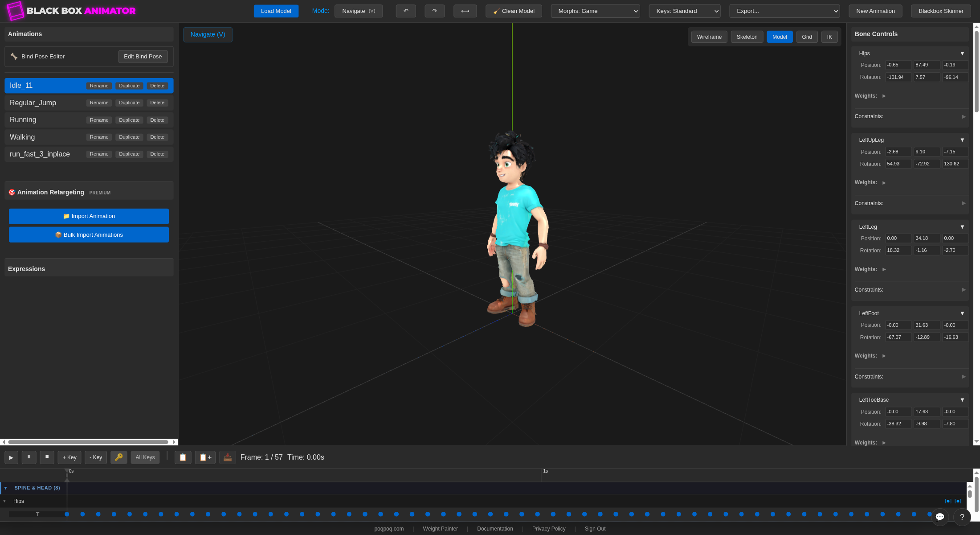980x535 pixels.
Task: Click the timeline playhead marker at 0s
Action: click(67, 474)
